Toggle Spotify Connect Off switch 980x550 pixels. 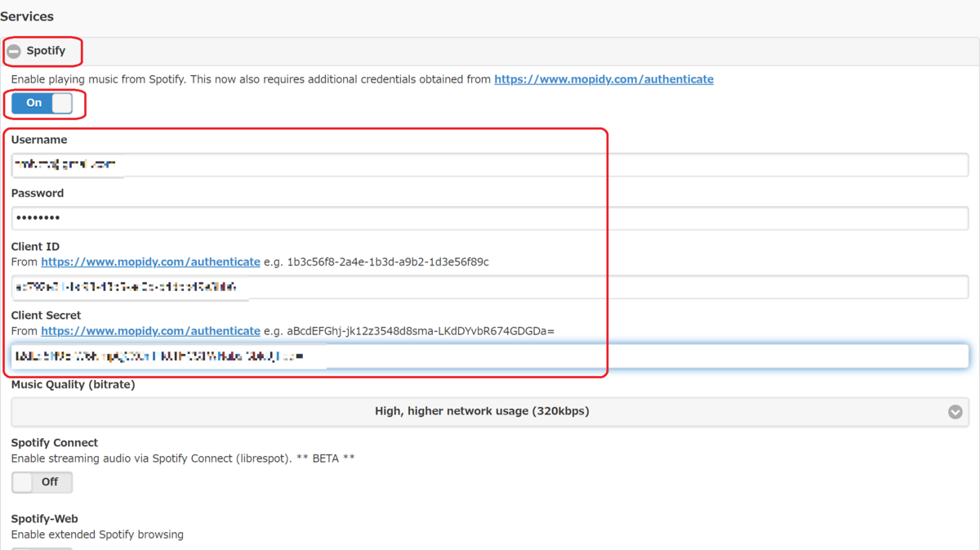pos(42,482)
